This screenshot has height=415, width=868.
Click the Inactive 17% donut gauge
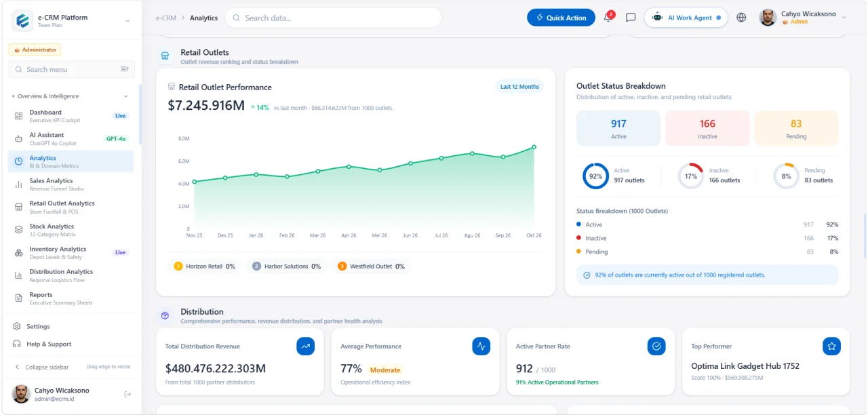(691, 176)
